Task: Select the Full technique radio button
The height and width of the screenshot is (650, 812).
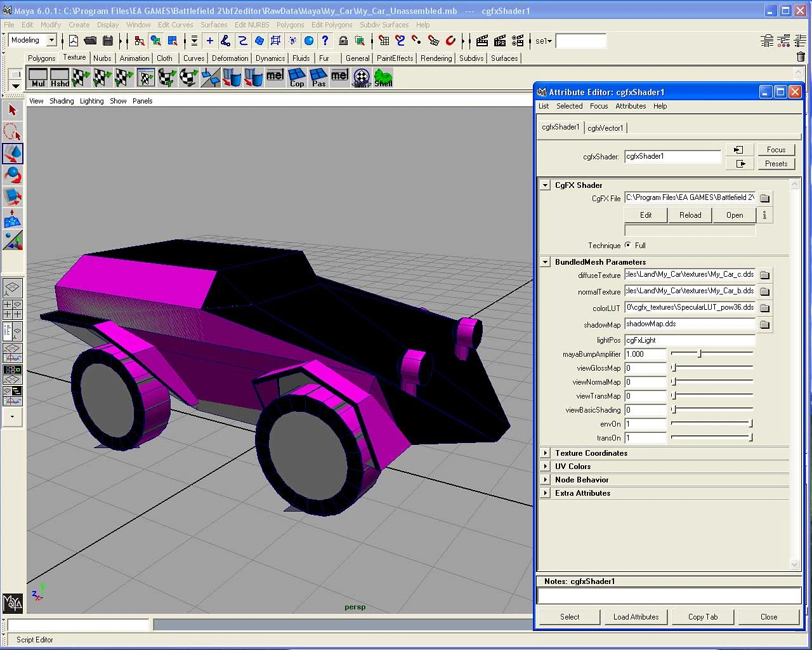Action: pyautogui.click(x=628, y=245)
